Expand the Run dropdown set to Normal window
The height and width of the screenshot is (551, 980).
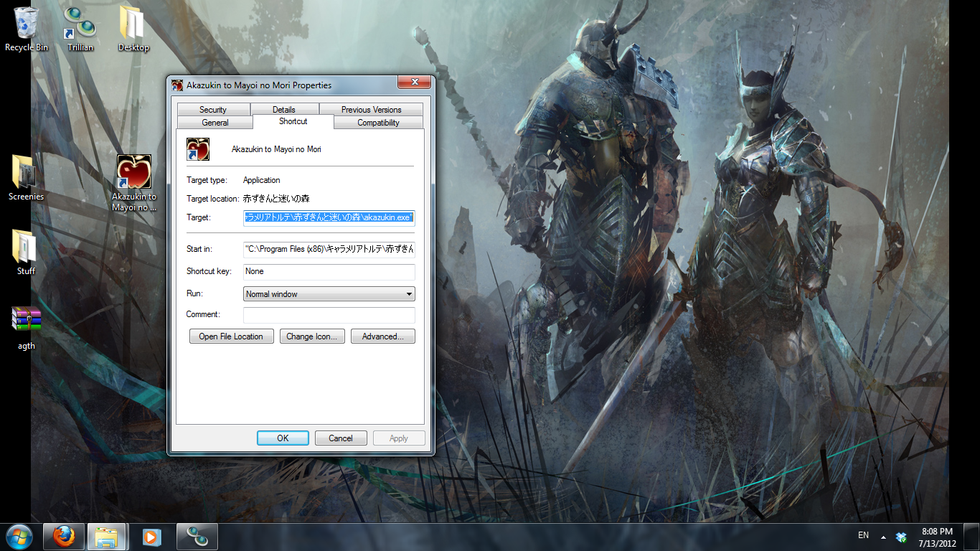click(x=329, y=293)
